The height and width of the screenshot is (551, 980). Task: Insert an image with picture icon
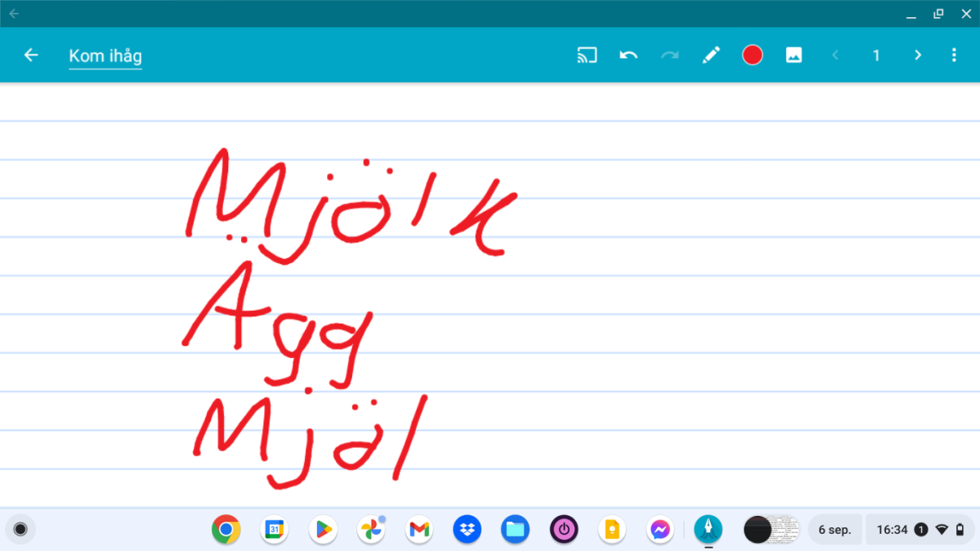[794, 56]
